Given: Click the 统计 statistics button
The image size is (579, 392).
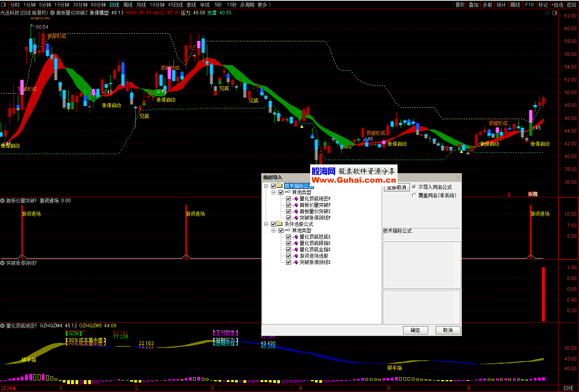Looking at the screenshot, I should tap(502, 5).
